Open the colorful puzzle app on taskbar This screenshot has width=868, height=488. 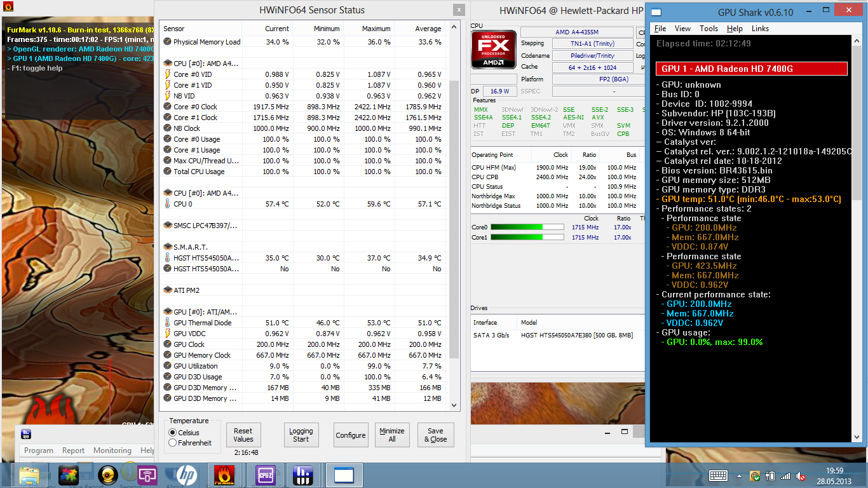(68, 475)
